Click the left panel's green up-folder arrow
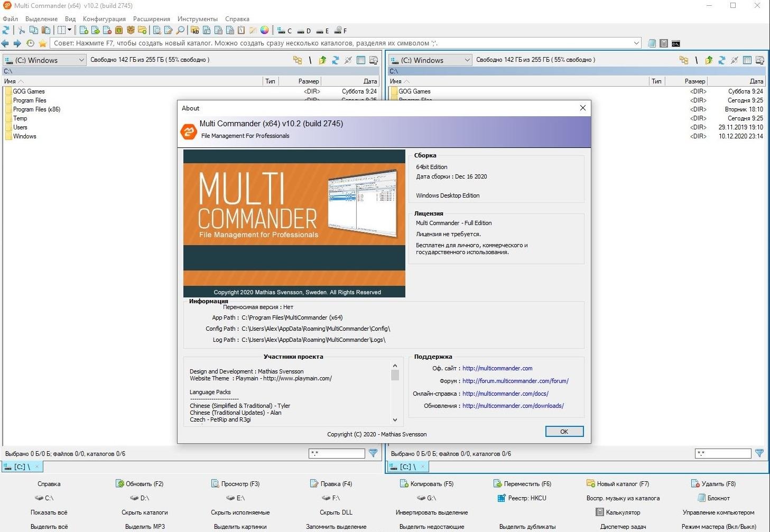The width and height of the screenshot is (770, 532). pyautogui.click(x=322, y=60)
